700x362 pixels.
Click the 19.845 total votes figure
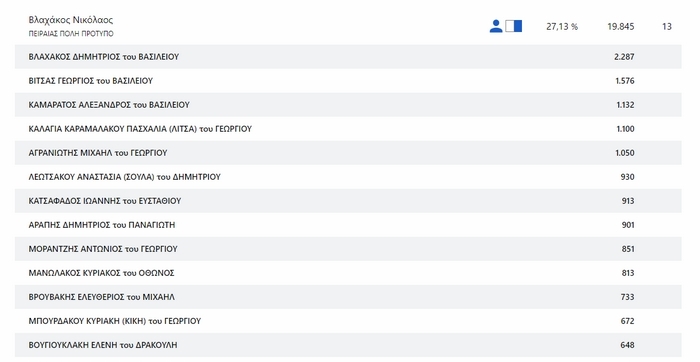[621, 26]
